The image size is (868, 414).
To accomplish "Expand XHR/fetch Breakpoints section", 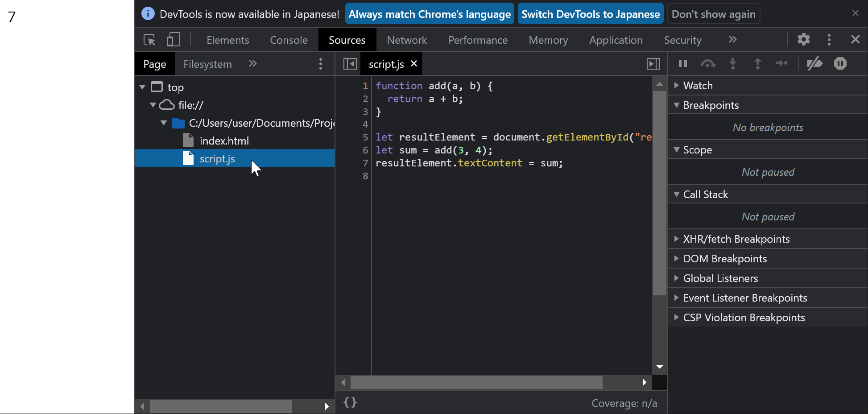I will tap(736, 239).
